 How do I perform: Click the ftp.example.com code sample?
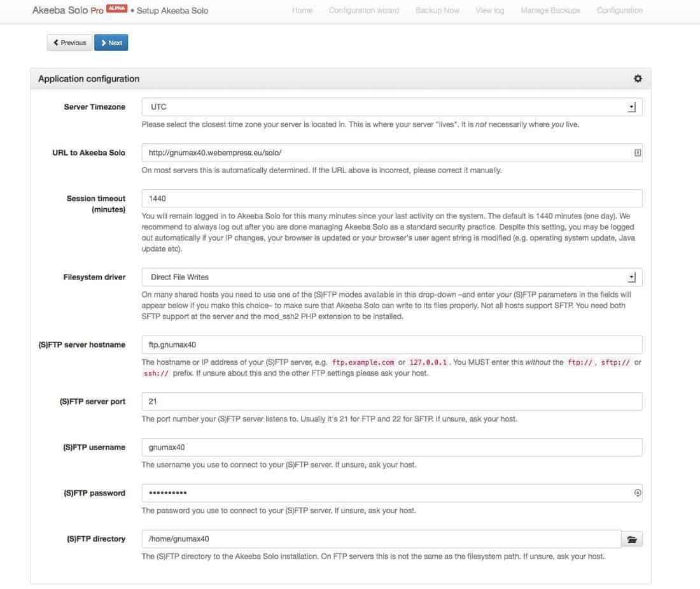tap(363, 362)
